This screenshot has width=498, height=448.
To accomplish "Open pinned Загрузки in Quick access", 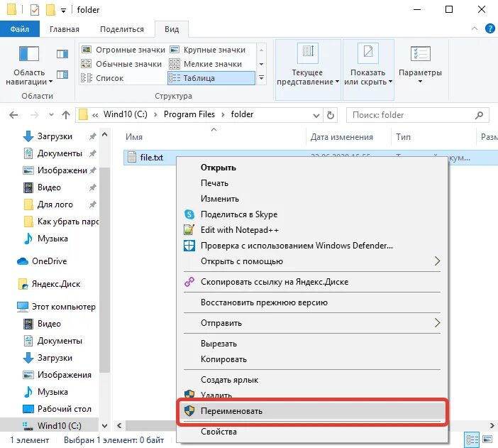I will [x=55, y=136].
